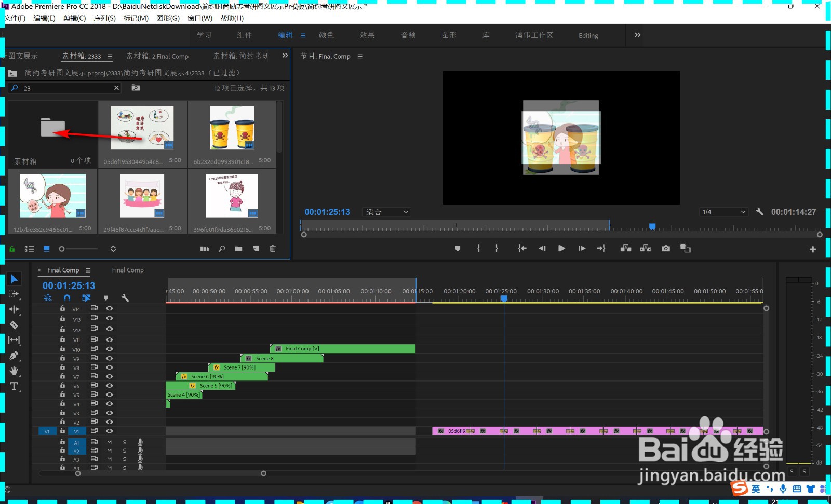
Task: Pick the Ripple Edit tool
Action: pyautogui.click(x=14, y=309)
